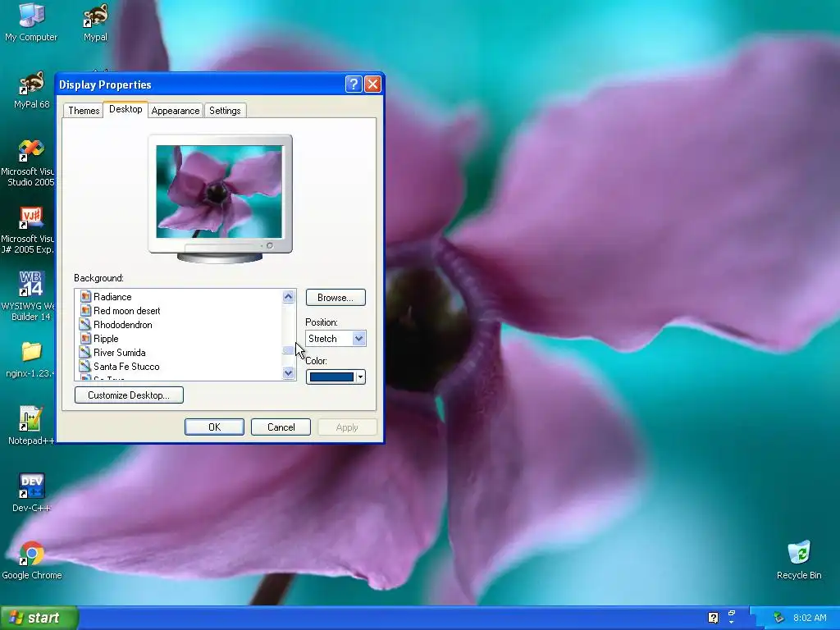Open the Start menu
Image resolution: width=840 pixels, height=630 pixels.
pos(39,618)
